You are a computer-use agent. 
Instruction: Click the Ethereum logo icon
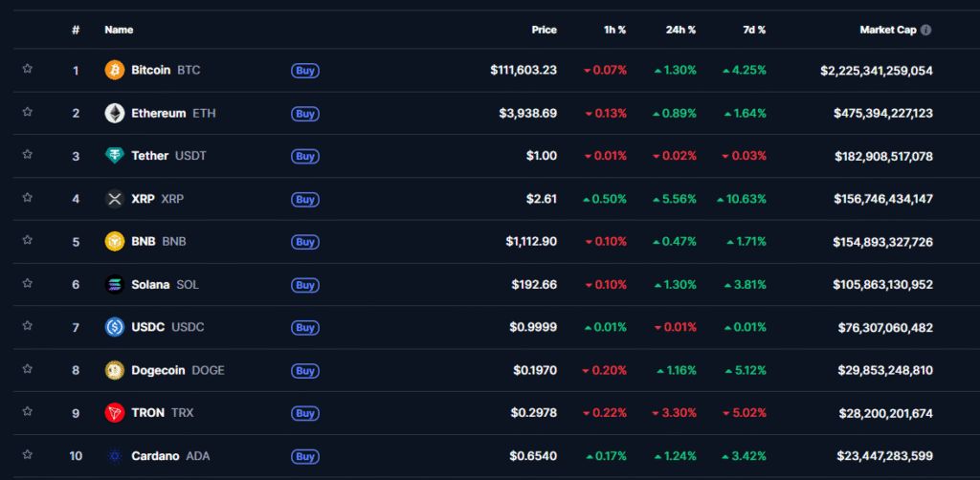(115, 113)
